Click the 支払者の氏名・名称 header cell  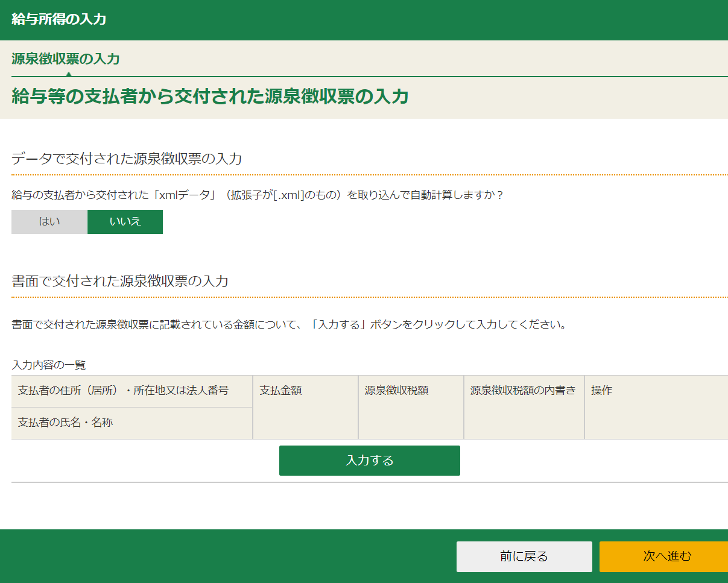click(x=65, y=423)
